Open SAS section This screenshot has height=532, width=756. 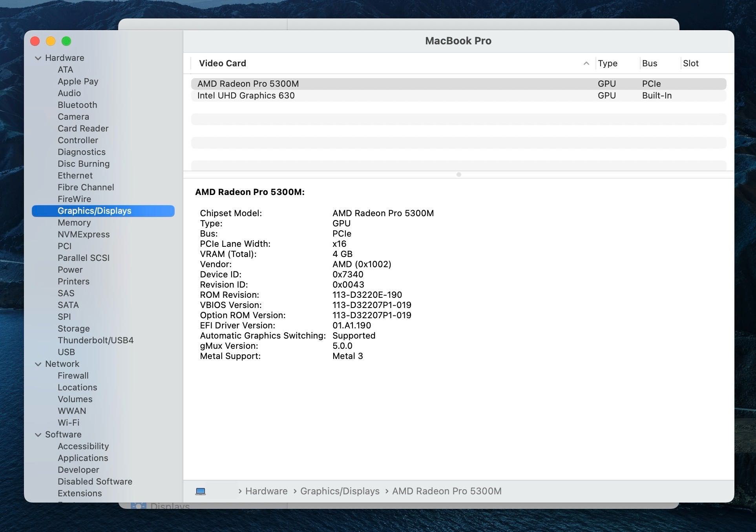(x=66, y=293)
